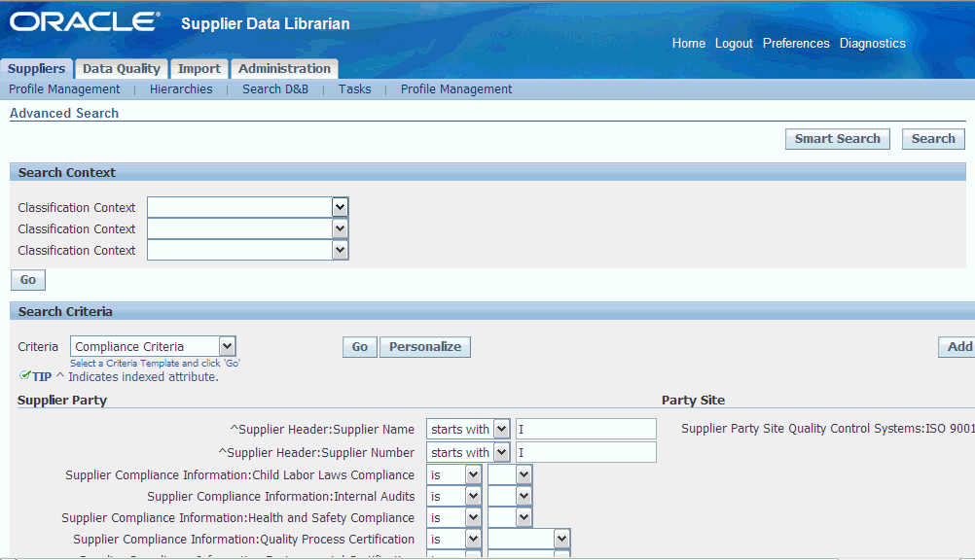Image resolution: width=975 pixels, height=560 pixels.
Task: Open the Search D&B subtab
Action: [275, 89]
